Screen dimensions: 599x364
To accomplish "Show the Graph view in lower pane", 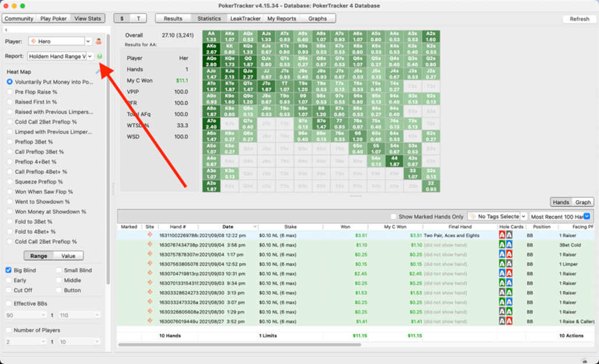I will pyautogui.click(x=583, y=202).
